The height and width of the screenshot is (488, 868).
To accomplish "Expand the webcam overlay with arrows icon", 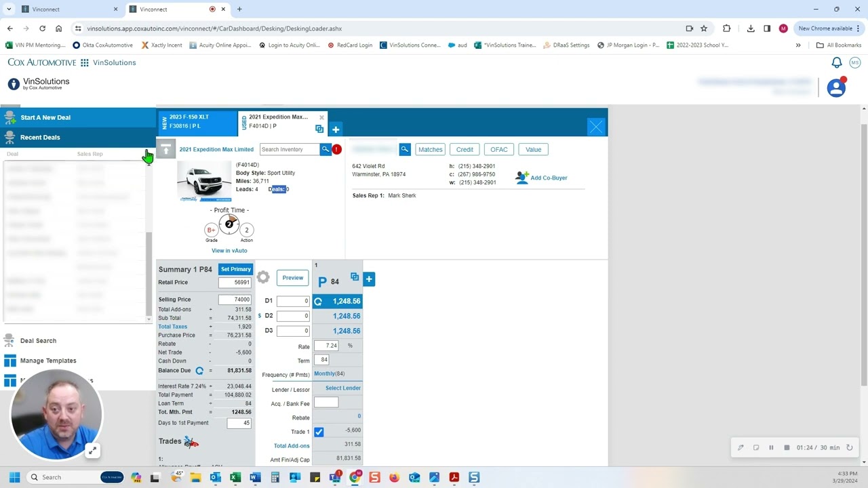I will point(92,450).
